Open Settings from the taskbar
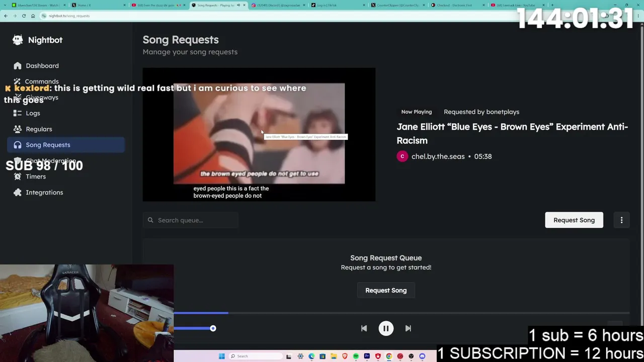The width and height of the screenshot is (644, 362). click(x=300, y=356)
